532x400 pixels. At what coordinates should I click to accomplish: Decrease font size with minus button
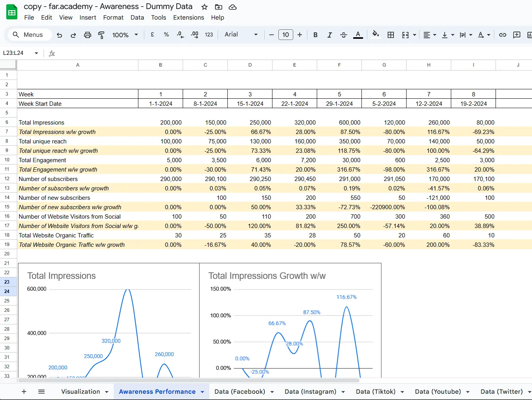click(271, 34)
